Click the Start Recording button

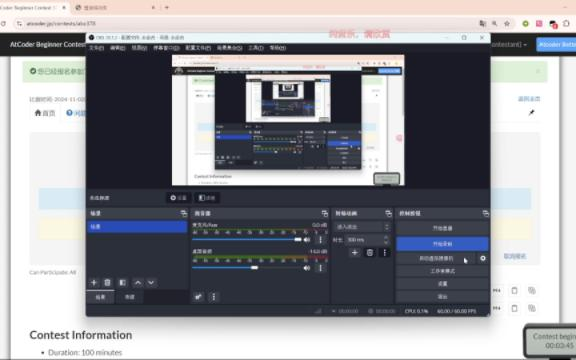click(x=442, y=244)
